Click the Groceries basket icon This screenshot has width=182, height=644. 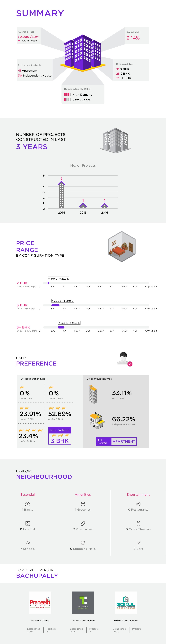point(83,504)
